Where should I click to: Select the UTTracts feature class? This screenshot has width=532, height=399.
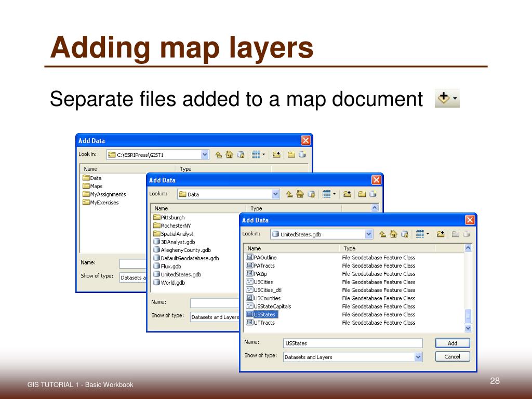[260, 323]
